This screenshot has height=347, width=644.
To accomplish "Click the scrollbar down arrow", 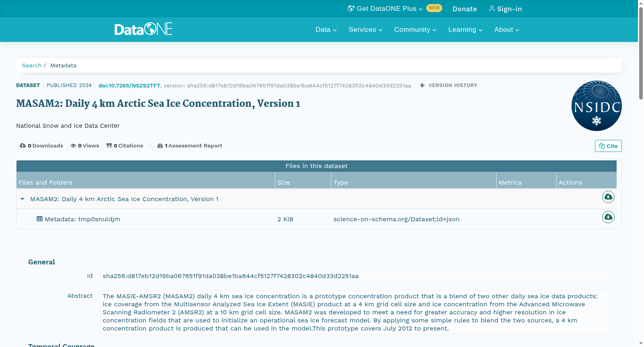I will point(641,343).
